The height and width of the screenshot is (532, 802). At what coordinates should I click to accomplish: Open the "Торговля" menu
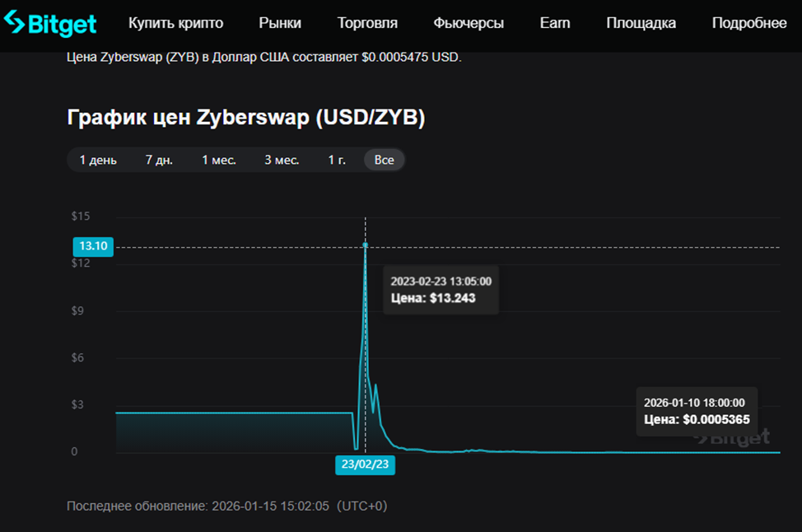click(366, 23)
